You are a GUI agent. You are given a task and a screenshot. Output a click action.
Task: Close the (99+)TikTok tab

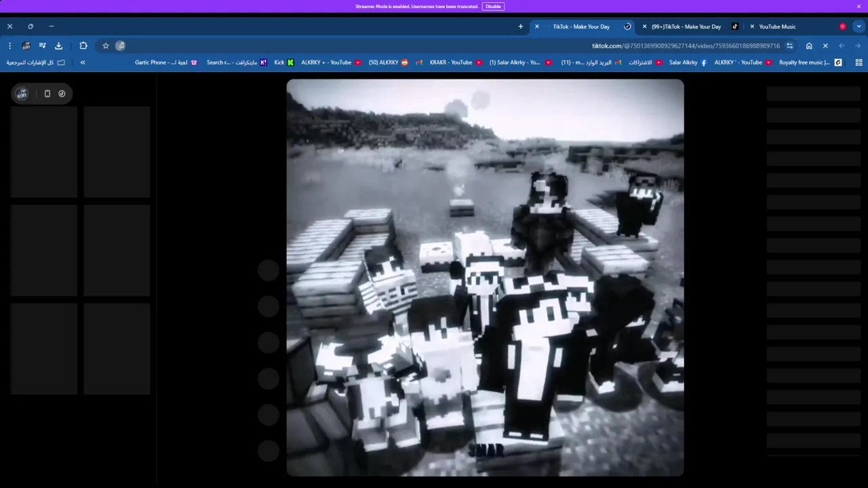point(644,26)
